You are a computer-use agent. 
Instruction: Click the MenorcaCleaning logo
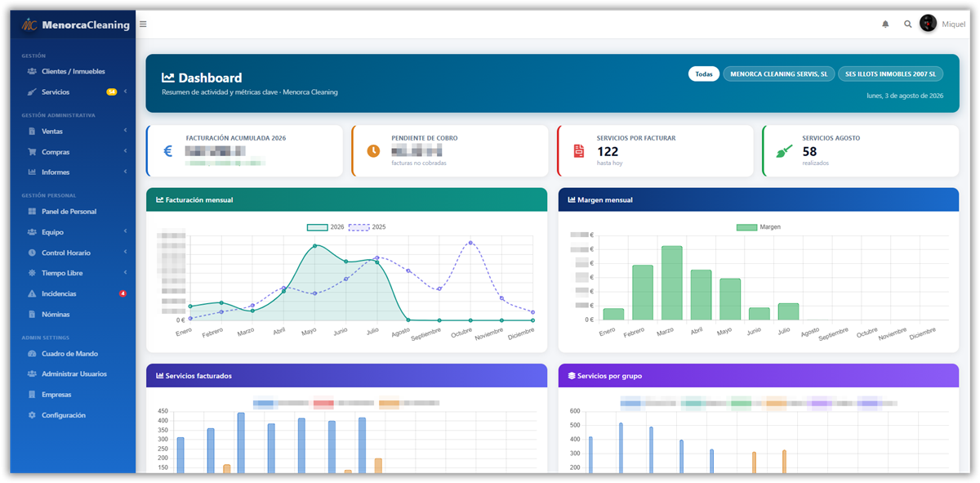click(x=75, y=25)
